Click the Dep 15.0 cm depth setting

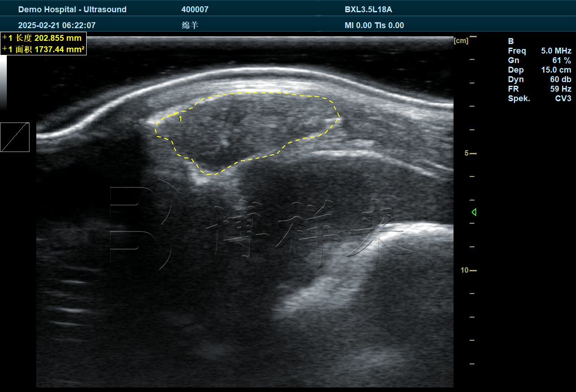(x=539, y=70)
